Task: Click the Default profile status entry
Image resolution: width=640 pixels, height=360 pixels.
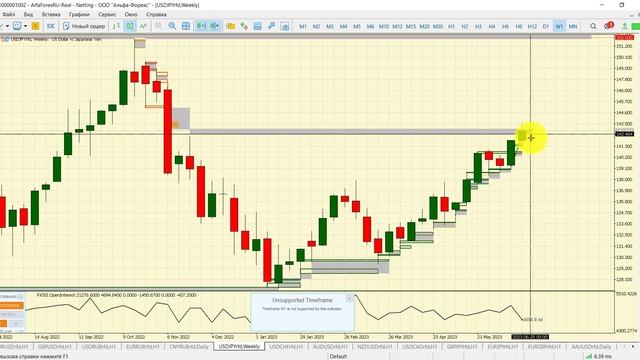Action: (338, 356)
